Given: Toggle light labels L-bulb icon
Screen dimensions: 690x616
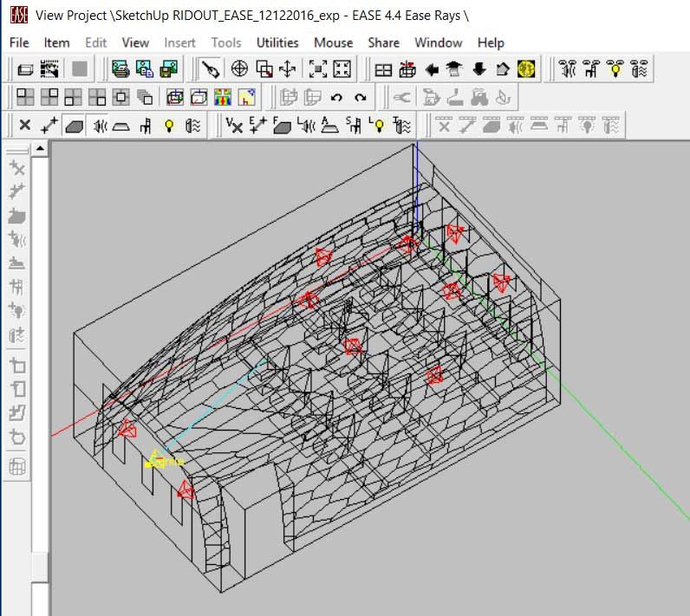Looking at the screenshot, I should pos(377,126).
